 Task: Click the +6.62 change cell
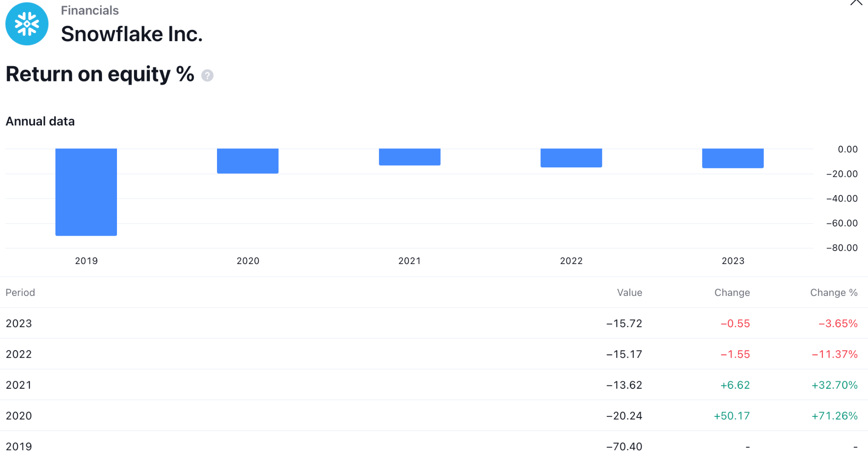click(x=735, y=385)
